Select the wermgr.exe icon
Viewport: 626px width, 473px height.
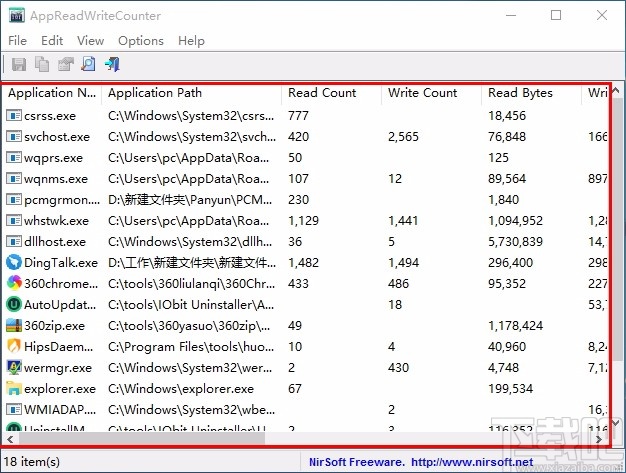[x=14, y=367]
